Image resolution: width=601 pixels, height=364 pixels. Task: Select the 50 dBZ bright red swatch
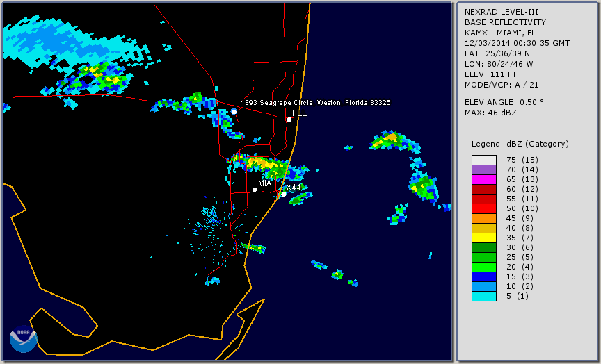click(x=484, y=208)
